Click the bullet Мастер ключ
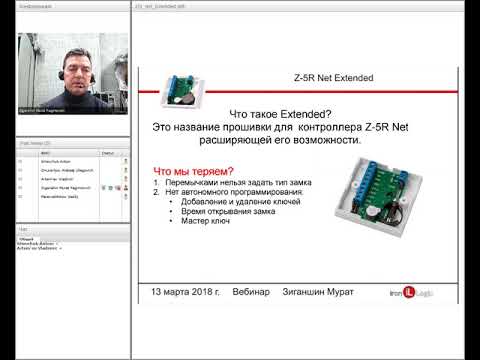 (205, 221)
